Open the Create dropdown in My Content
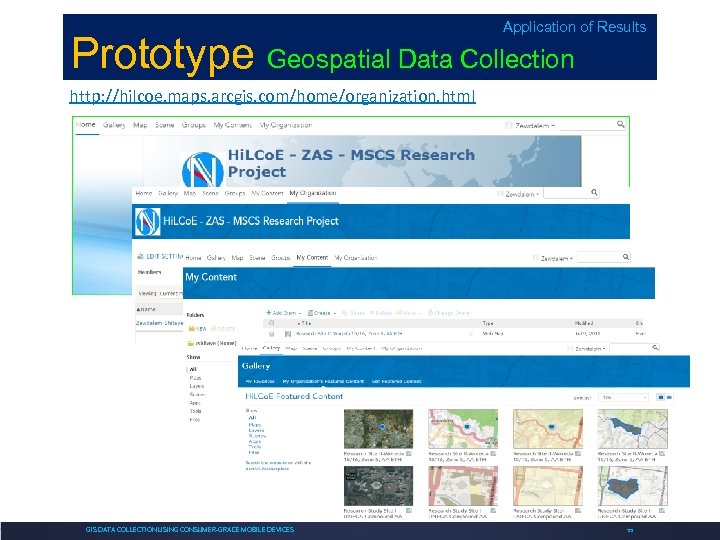Screen dimensions: 720x540 [x=321, y=313]
